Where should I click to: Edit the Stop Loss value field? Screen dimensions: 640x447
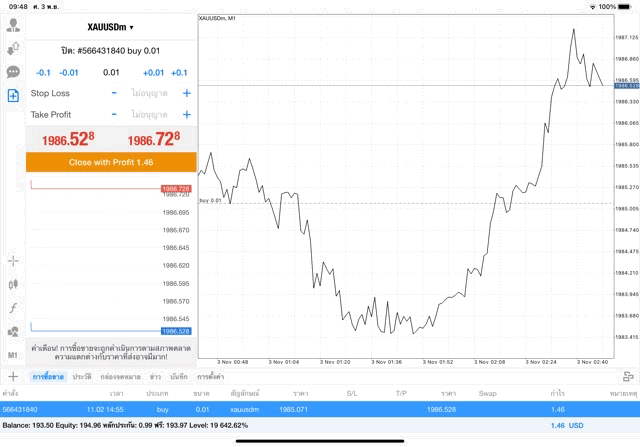pos(149,93)
